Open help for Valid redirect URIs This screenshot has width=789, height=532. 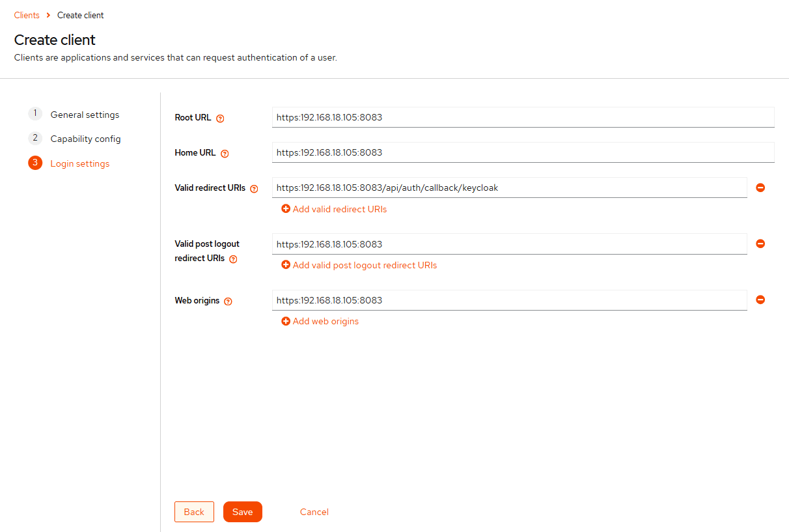pyautogui.click(x=254, y=189)
